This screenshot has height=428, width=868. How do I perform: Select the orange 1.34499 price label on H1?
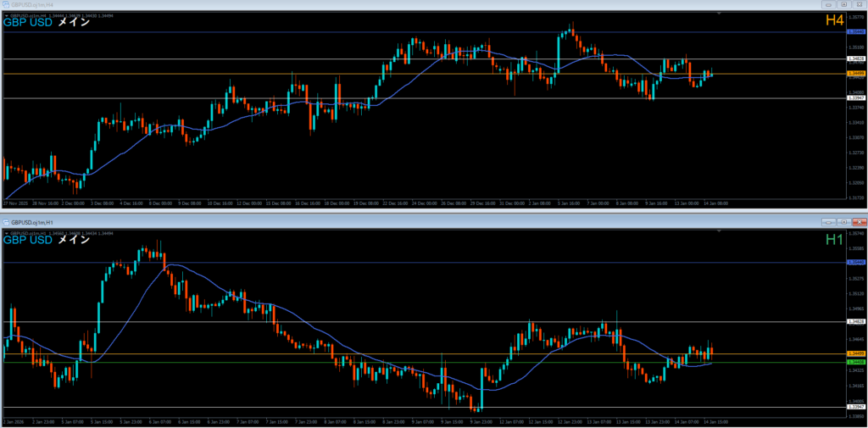coord(855,353)
